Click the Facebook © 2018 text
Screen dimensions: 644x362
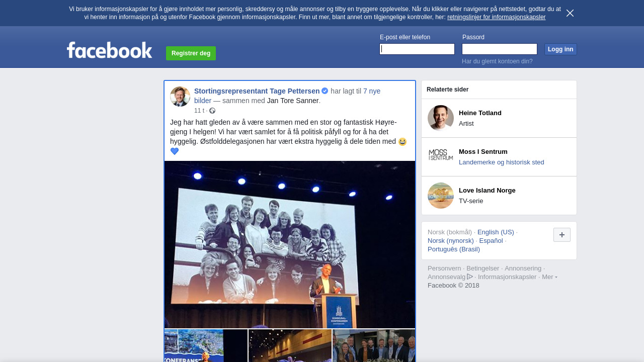pos(453,286)
